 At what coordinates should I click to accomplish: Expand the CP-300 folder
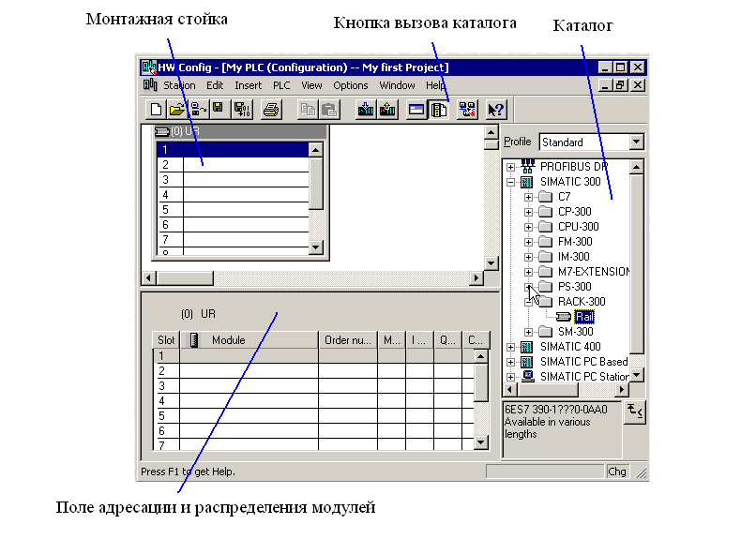coord(529,212)
